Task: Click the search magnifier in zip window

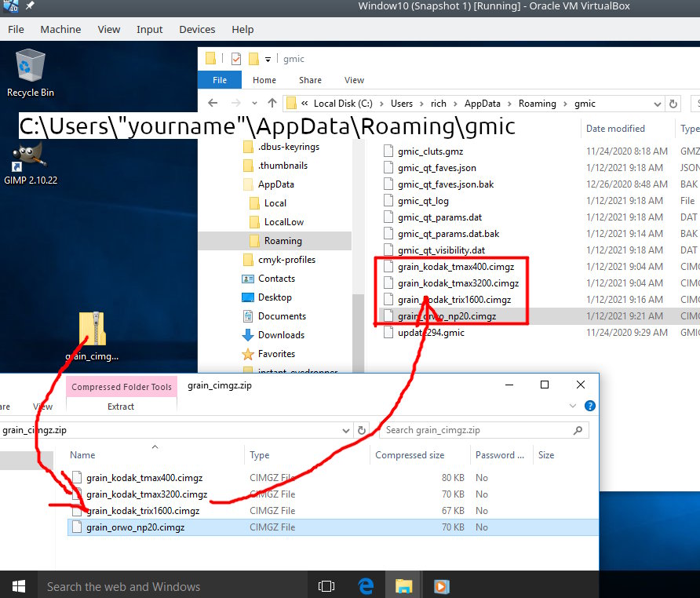Action: (578, 431)
